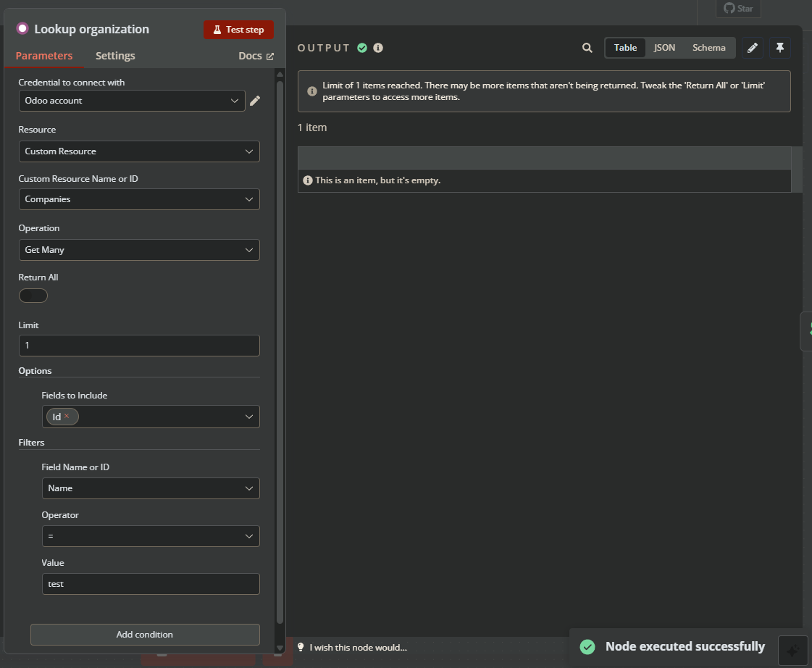Click the Lookup organization node icon
The width and height of the screenshot is (812, 668).
[x=22, y=28]
